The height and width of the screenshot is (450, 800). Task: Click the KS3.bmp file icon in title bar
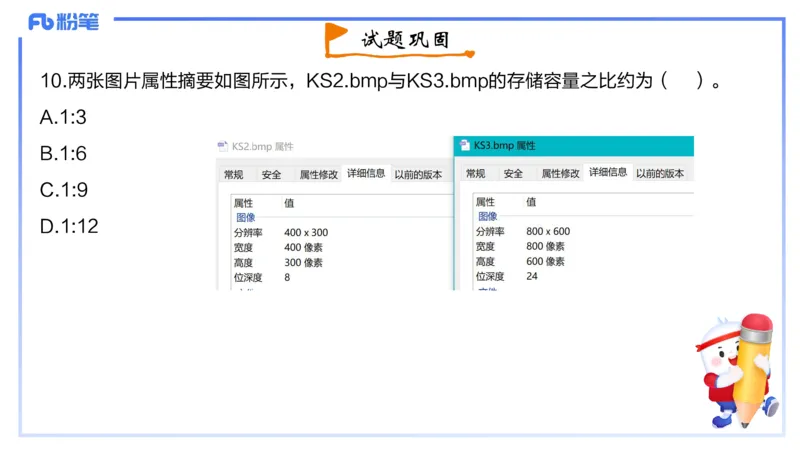click(x=464, y=145)
